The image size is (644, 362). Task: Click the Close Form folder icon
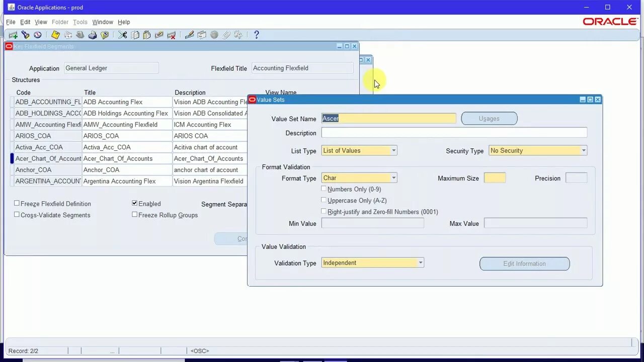coord(105,35)
